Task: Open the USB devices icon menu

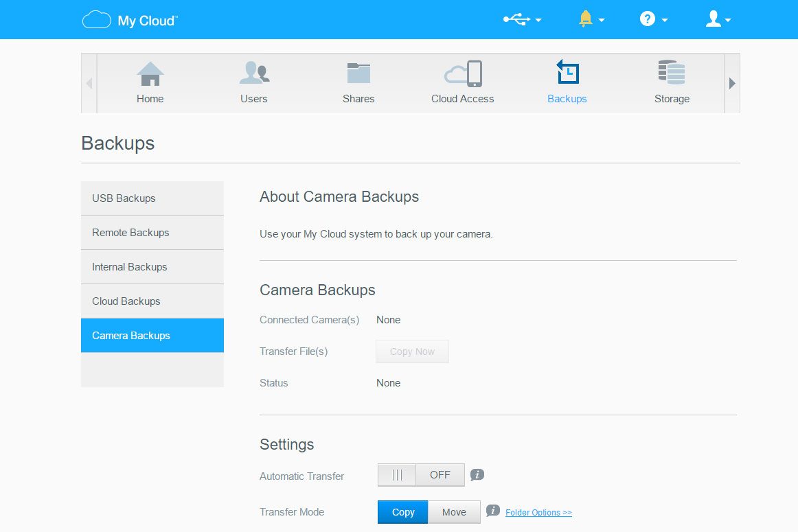Action: [516, 19]
